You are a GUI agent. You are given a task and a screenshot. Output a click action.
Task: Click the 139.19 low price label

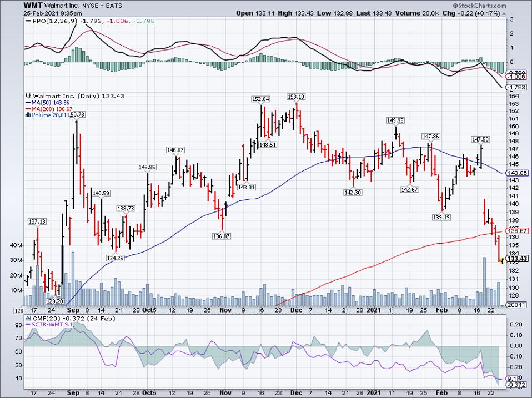click(x=441, y=217)
